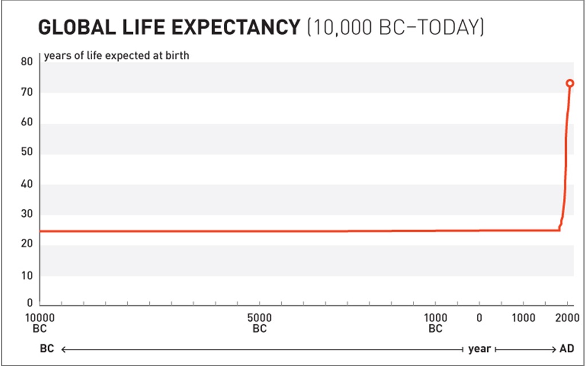
Task: Click the "(10,000 BC–TODAY)" subtitle text
Action: [x=395, y=27]
